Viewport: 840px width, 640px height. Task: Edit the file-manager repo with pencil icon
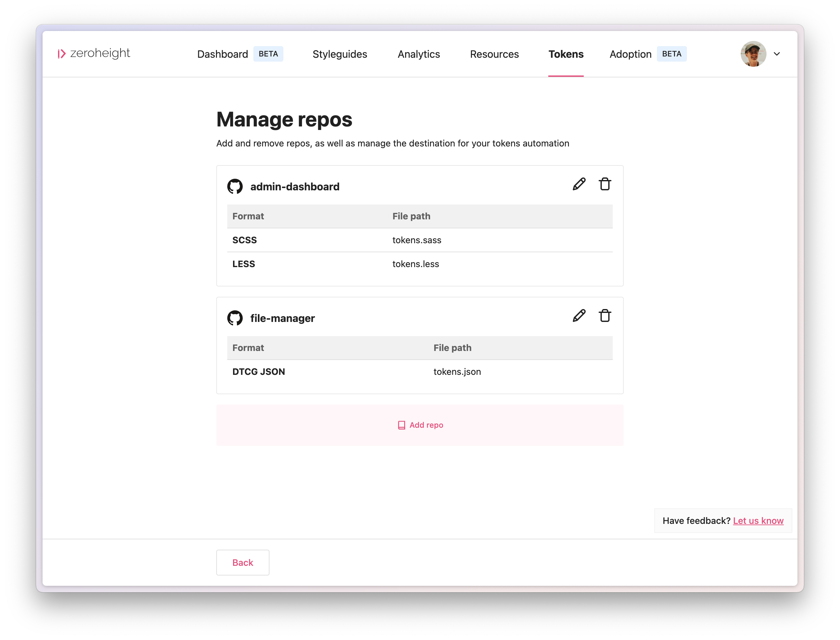(579, 316)
